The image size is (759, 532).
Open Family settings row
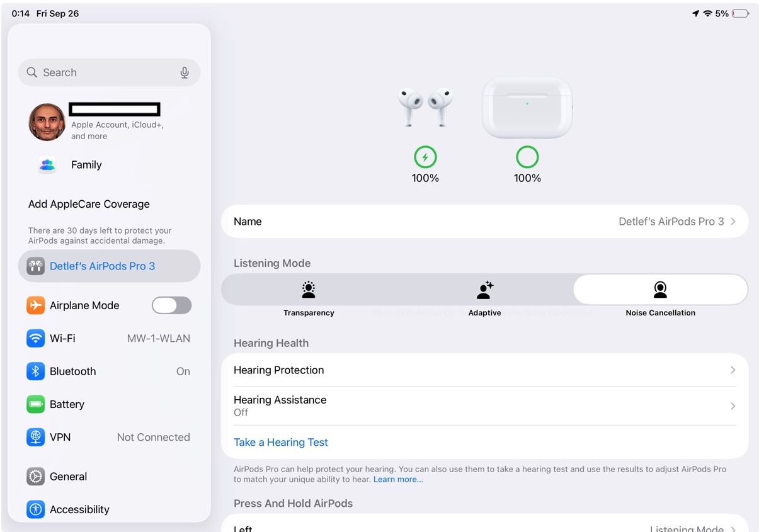pyautogui.click(x=109, y=165)
